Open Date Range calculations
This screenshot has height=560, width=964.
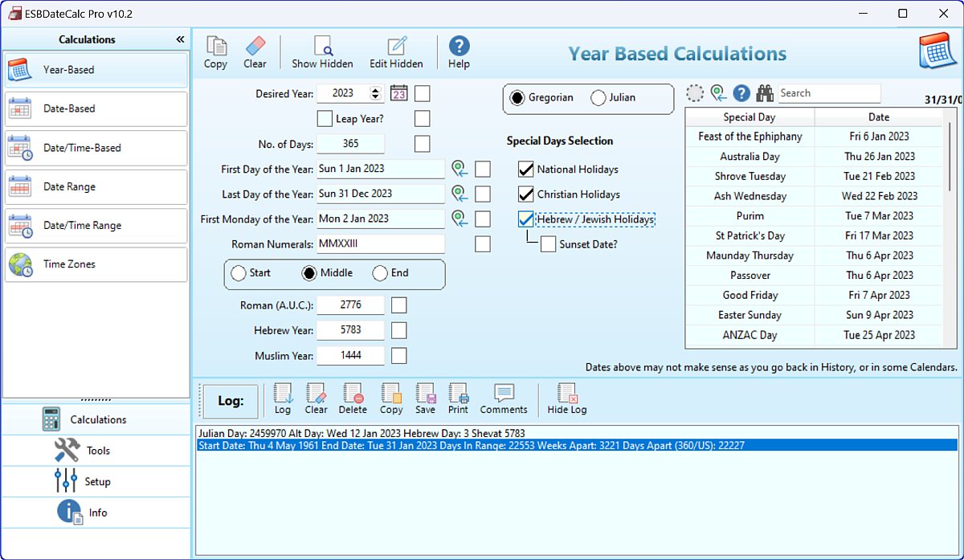96,186
